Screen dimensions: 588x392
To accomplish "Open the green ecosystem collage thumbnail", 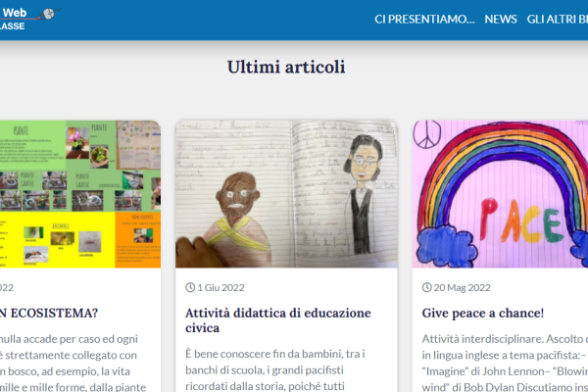I will 80,194.
